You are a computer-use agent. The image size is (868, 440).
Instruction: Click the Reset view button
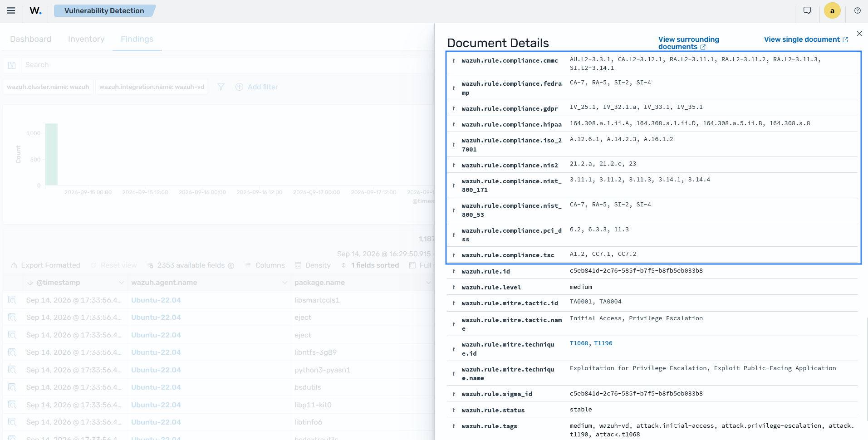pos(113,265)
